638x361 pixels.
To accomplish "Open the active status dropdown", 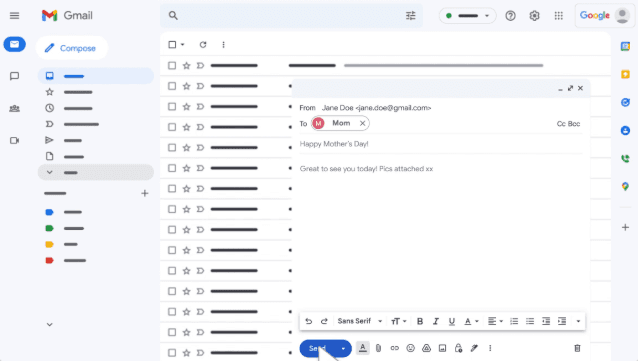I will pos(468,15).
